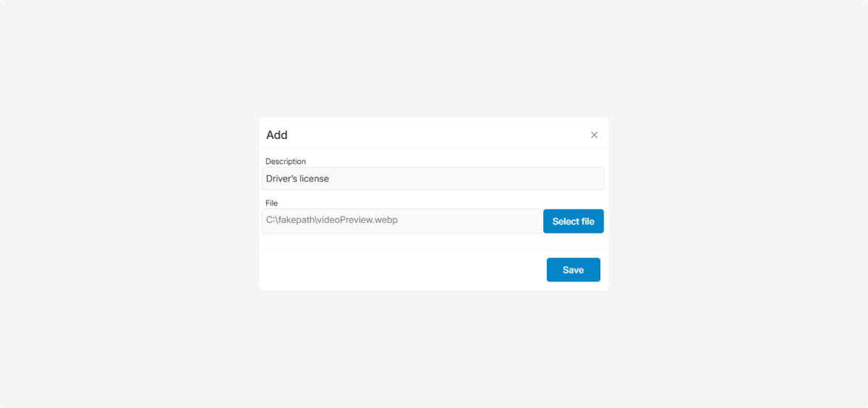The width and height of the screenshot is (868, 408).
Task: Close the Add dialog with X icon
Action: (x=594, y=135)
